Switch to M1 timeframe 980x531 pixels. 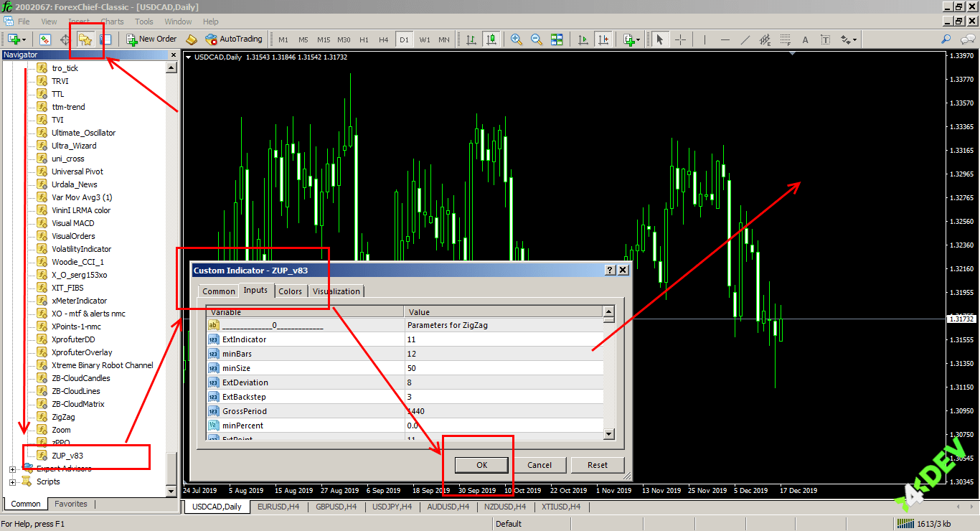(283, 39)
